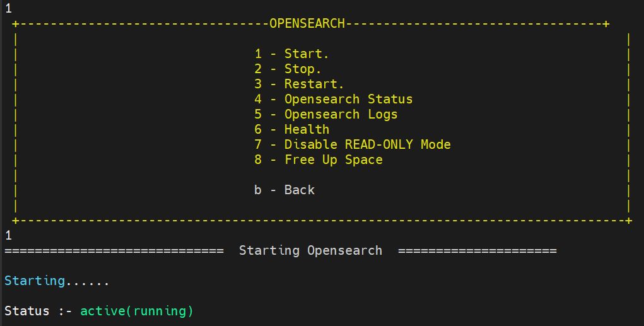Click the equals-sign divider right of "Starting Opensearch"

[x=477, y=250]
